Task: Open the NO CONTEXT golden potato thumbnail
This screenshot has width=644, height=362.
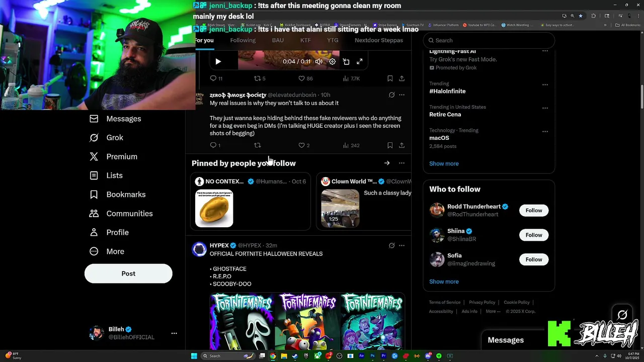Action: (x=214, y=208)
